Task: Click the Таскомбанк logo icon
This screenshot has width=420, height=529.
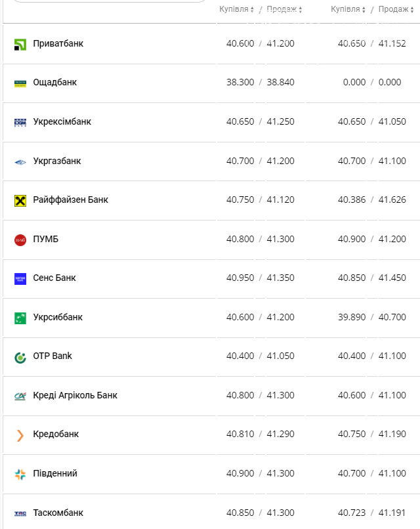Action: pyautogui.click(x=20, y=513)
